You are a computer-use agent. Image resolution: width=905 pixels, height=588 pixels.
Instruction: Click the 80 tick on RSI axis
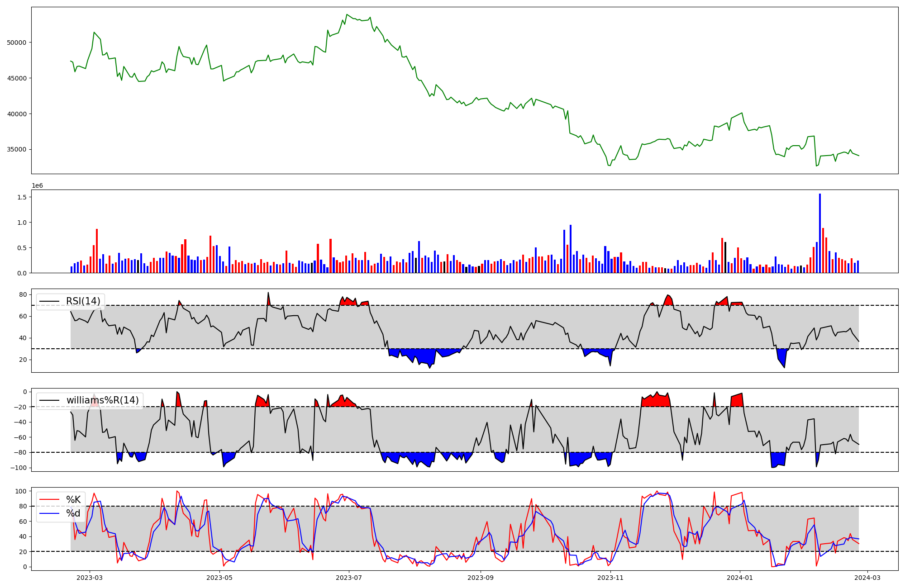[23, 295]
